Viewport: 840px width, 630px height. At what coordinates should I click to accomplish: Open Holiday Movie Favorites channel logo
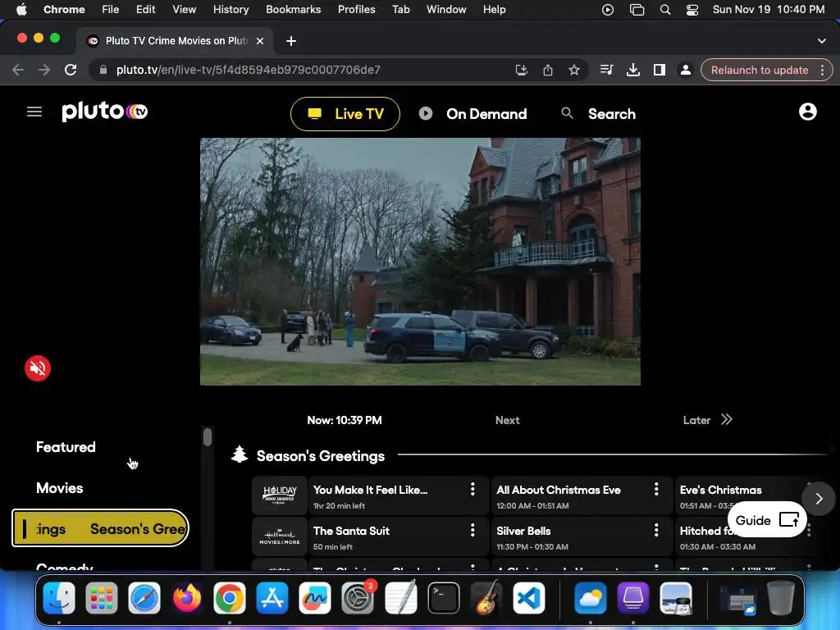coord(280,495)
